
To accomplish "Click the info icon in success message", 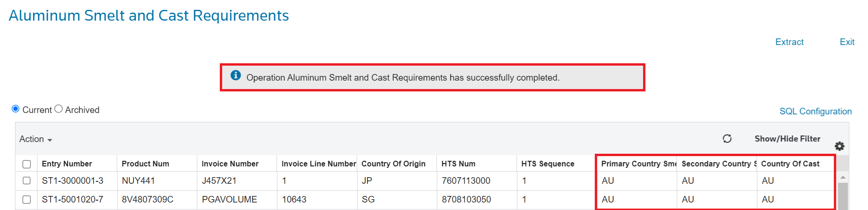I will click(236, 75).
